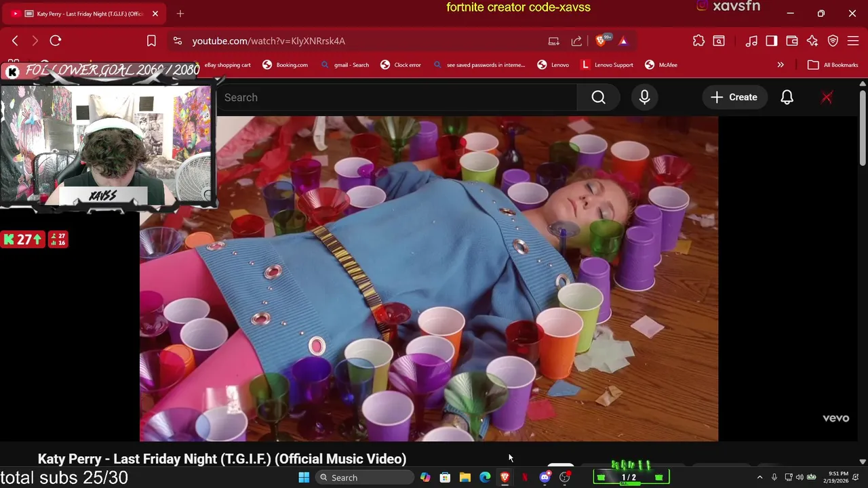Open the Brave VPN shield icon
Image resolution: width=868 pixels, height=488 pixels.
833,41
